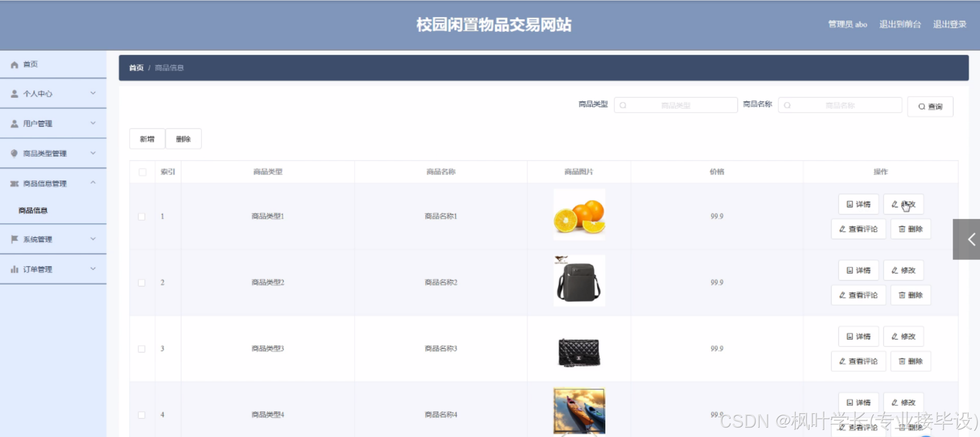The height and width of the screenshot is (437, 980).
Task: Click 修改 for 商品名称1 row
Action: 903,204
